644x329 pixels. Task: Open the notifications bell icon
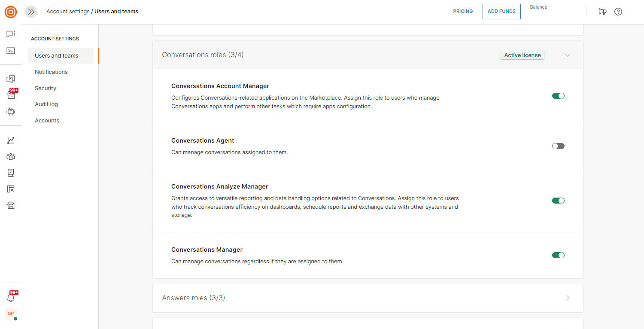point(11,298)
